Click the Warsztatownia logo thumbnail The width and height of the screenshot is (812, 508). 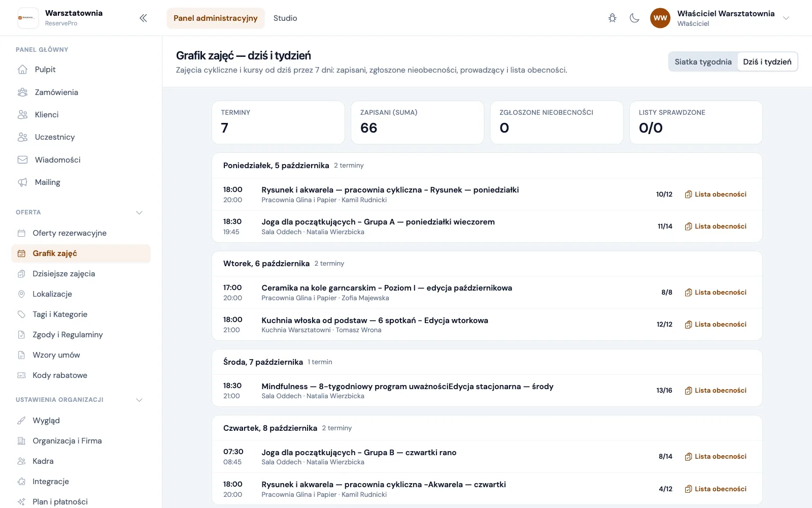point(28,18)
